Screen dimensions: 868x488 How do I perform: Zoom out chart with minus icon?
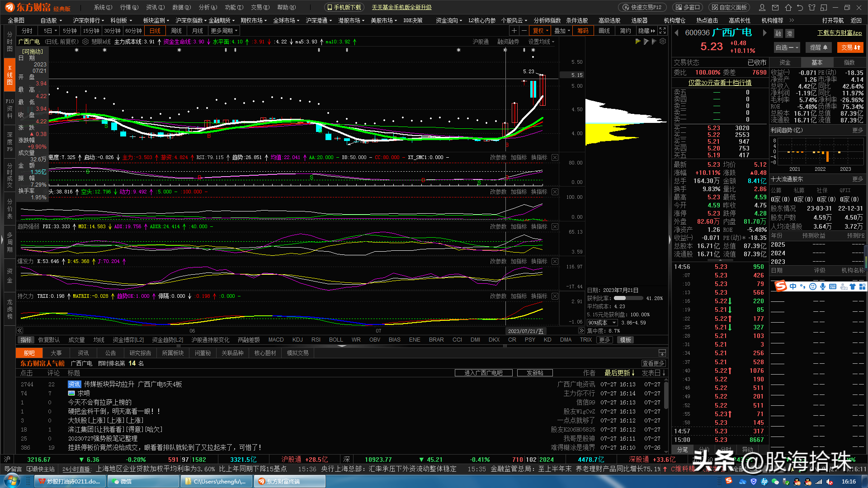tap(524, 31)
